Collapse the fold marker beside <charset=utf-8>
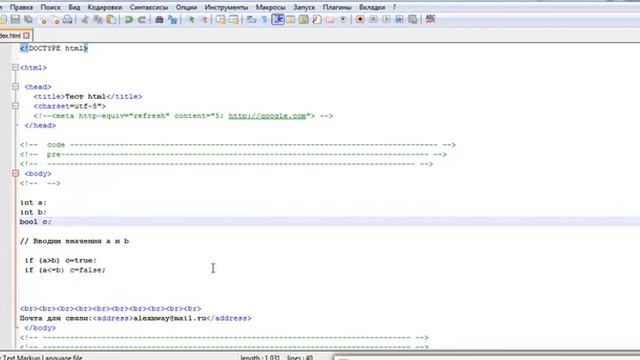This screenshot has width=640, height=360. pos(15,106)
